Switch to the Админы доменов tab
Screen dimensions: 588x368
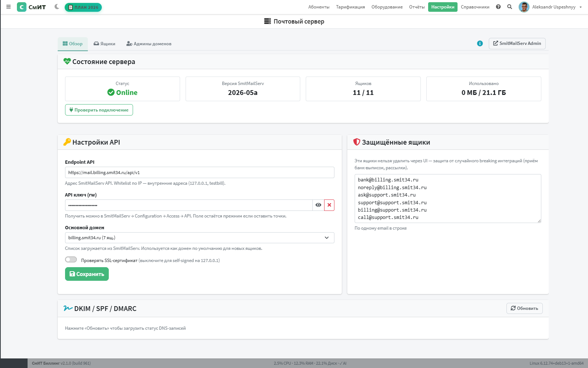point(149,44)
